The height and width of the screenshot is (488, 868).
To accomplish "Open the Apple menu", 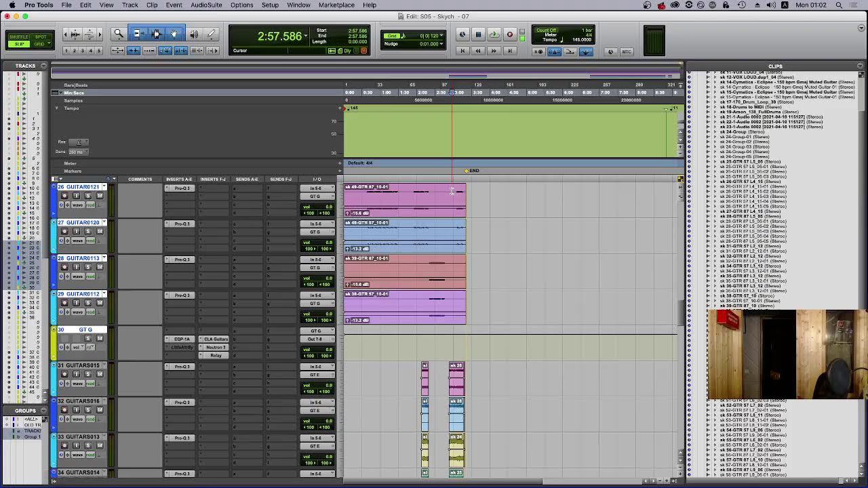I will (x=12, y=5).
